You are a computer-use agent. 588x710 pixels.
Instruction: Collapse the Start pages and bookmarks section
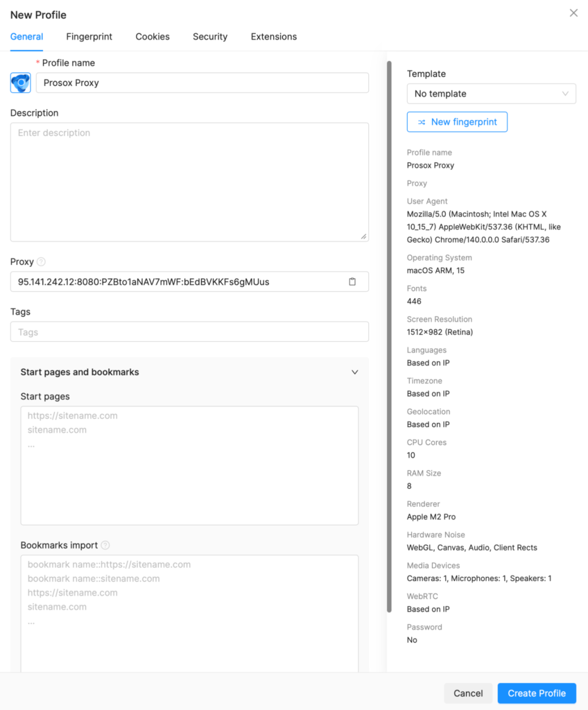354,372
